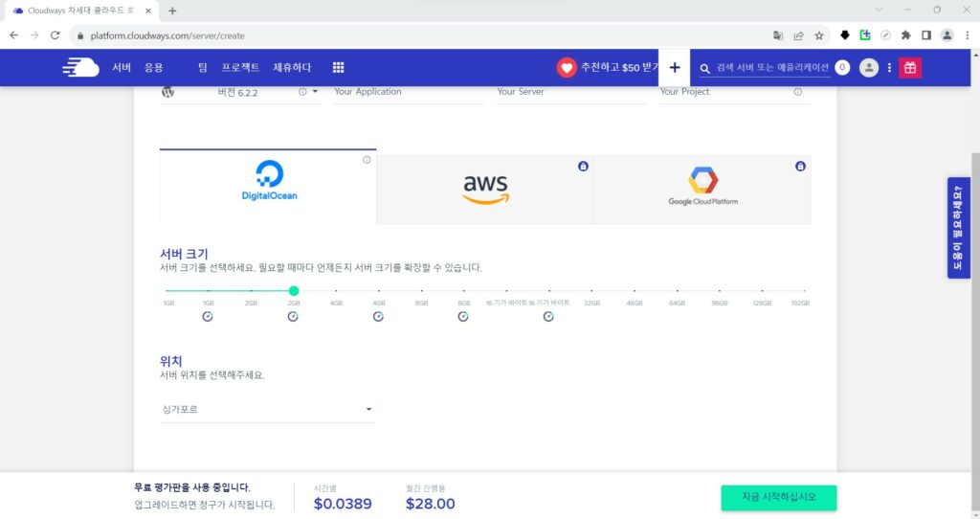This screenshot has width=980, height=519.
Task: Focus the Your Application input field
Action: 409,92
